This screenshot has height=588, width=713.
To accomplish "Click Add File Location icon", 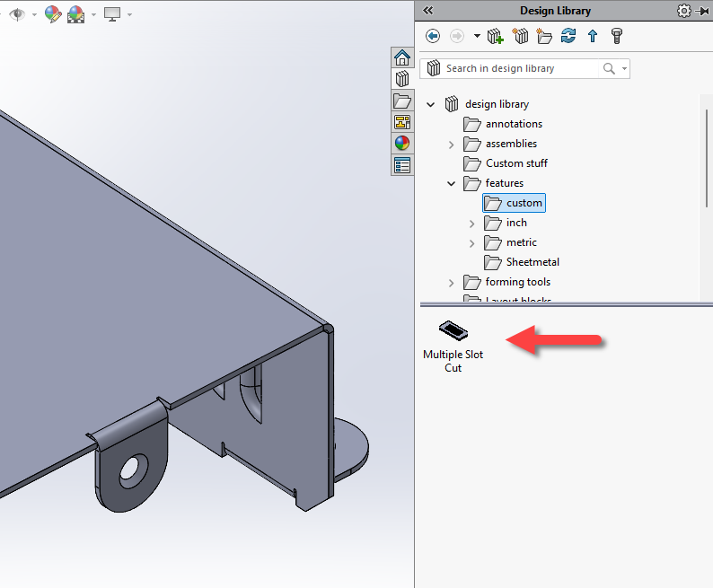I will tap(520, 36).
